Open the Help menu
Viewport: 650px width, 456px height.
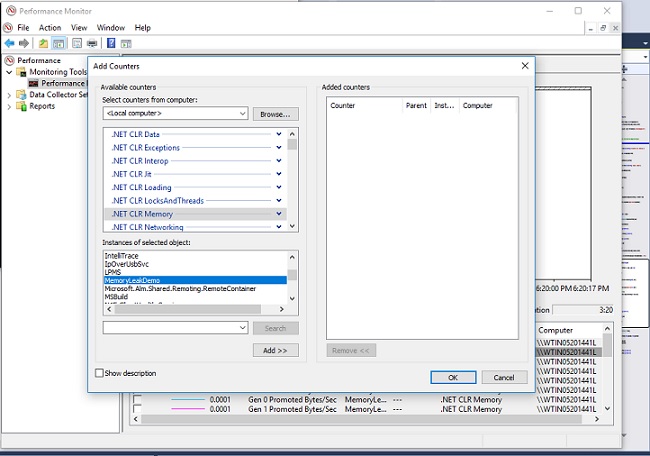point(143,28)
